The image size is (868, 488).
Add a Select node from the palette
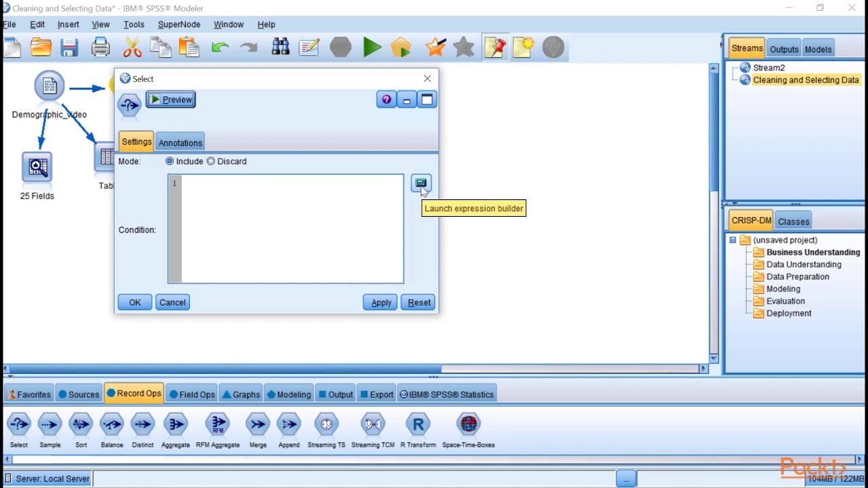[19, 430]
